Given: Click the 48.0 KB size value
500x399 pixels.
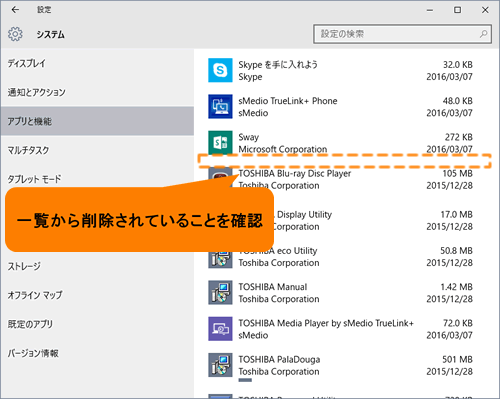Looking at the screenshot, I should coord(457,101).
